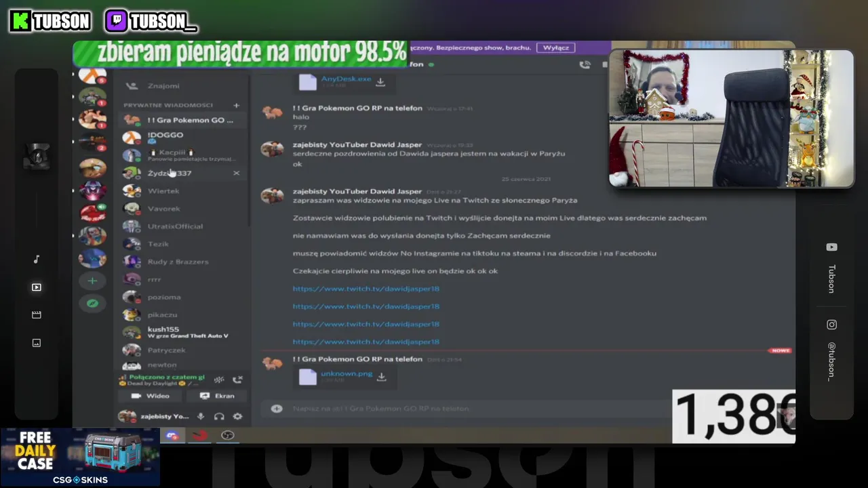Add a new private message with plus icon
868x488 pixels.
coord(237,105)
